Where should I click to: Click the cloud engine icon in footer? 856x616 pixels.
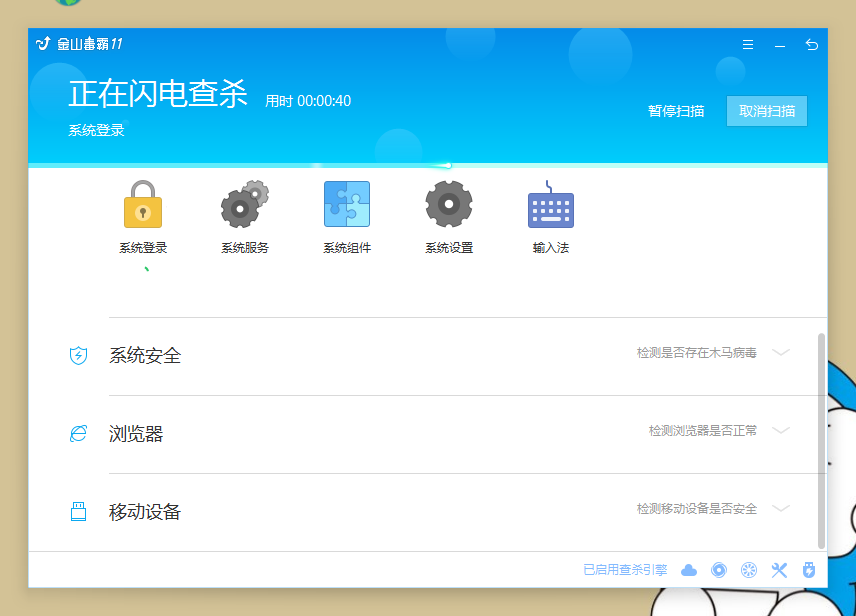click(689, 570)
